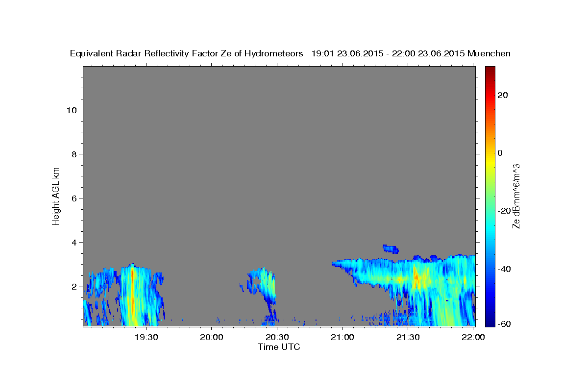Click the 20:00 time tick label
588x392 pixels.
pyautogui.click(x=212, y=337)
